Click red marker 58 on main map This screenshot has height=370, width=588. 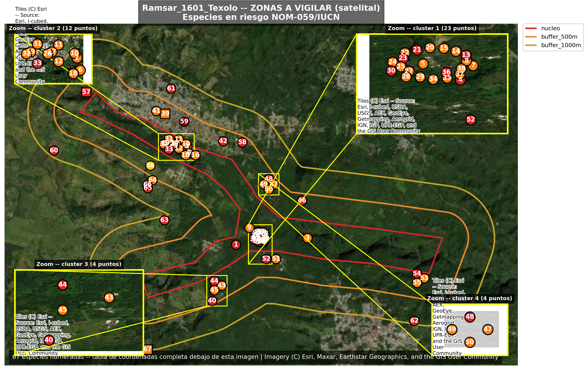tap(242, 142)
